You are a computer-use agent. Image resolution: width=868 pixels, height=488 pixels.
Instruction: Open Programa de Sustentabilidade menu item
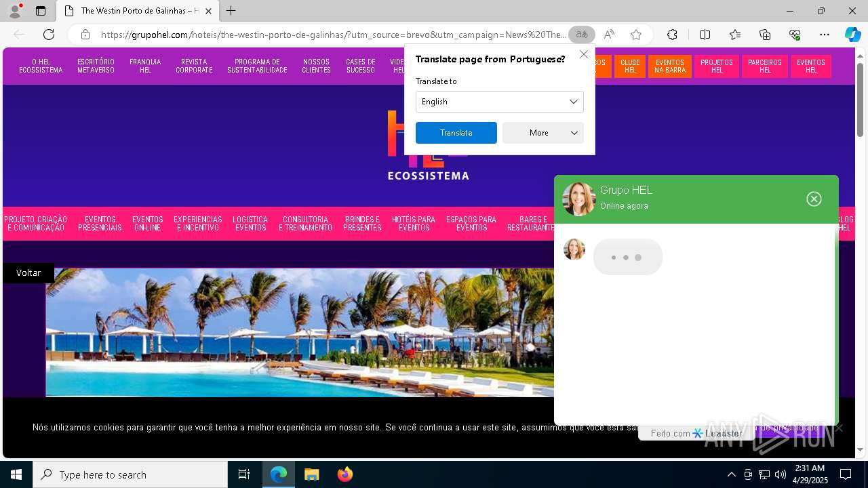257,66
